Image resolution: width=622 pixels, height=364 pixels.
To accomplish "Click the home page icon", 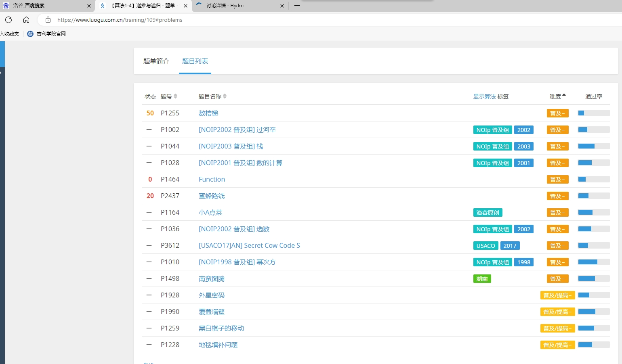I will (26, 20).
